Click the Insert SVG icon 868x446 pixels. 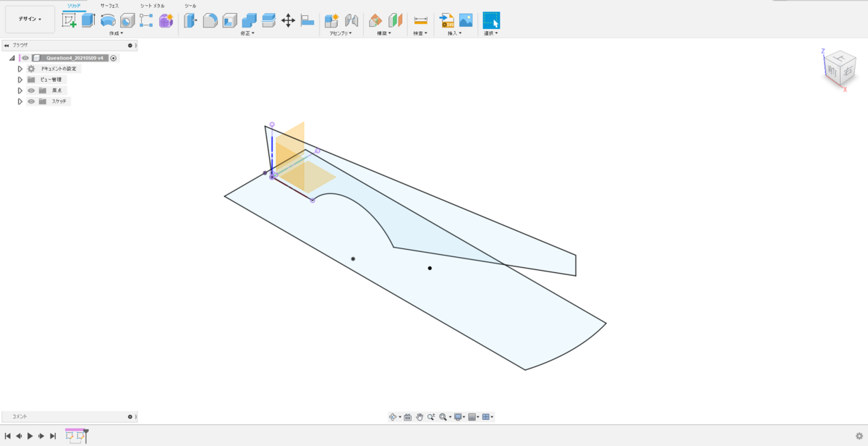(x=446, y=20)
